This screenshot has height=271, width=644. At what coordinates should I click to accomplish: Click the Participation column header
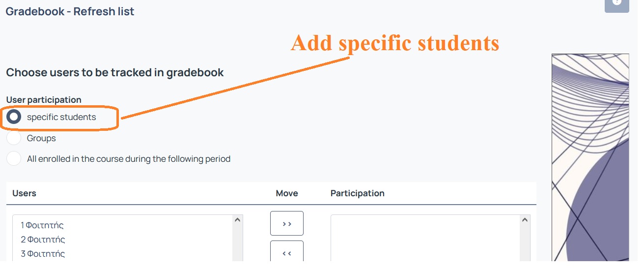point(357,193)
